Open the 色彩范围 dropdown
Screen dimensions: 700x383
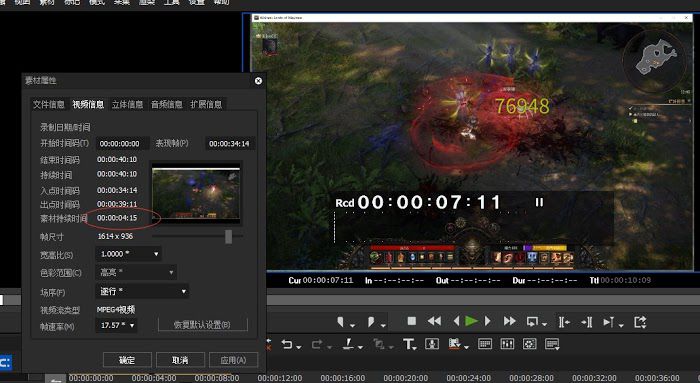(136, 272)
